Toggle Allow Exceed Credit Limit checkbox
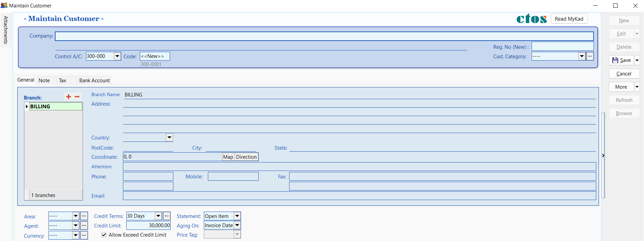 104,235
